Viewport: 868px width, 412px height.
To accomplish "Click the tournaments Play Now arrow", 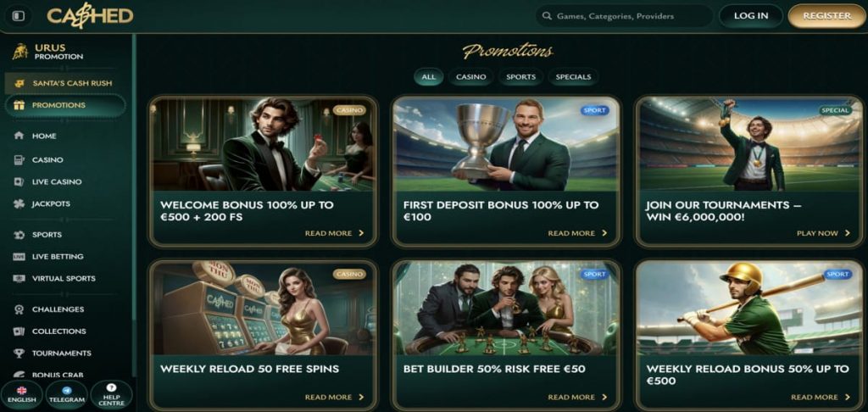I will click(x=848, y=233).
